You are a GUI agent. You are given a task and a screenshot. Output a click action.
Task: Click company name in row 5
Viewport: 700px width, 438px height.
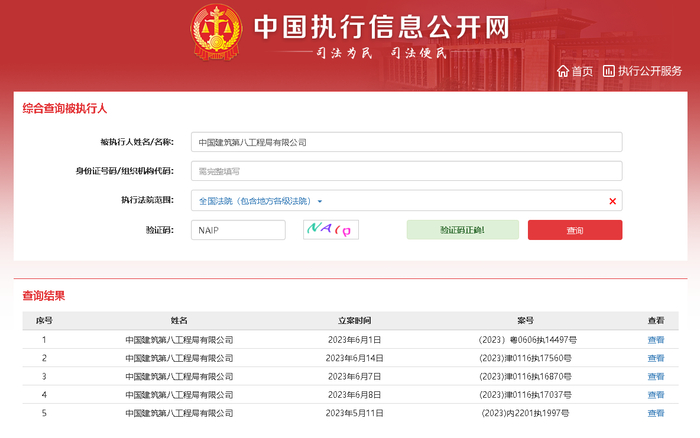click(x=179, y=413)
